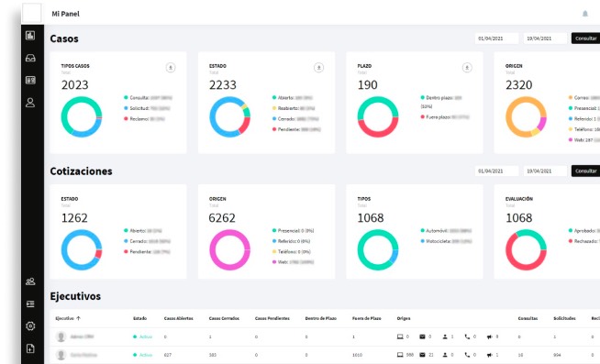Image resolution: width=600 pixels, height=364 pixels.
Task: Toggle Motocicleta legend in Tipos card
Action: (446, 241)
